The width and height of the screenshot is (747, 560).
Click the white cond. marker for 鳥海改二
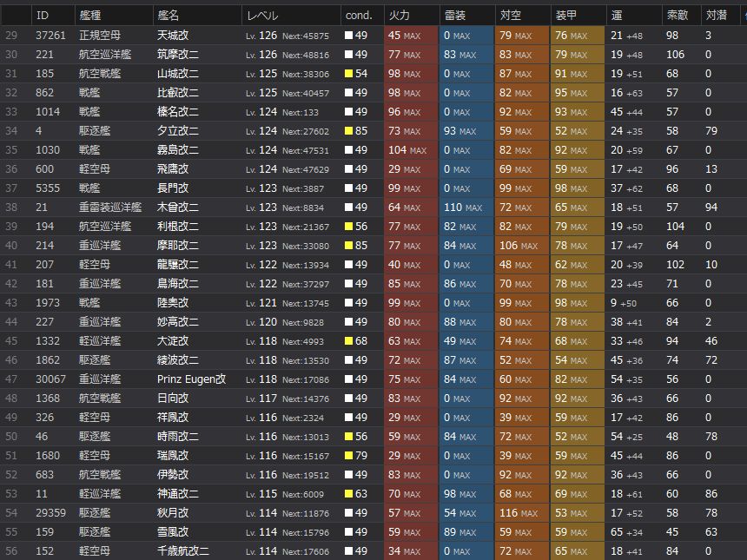[348, 283]
